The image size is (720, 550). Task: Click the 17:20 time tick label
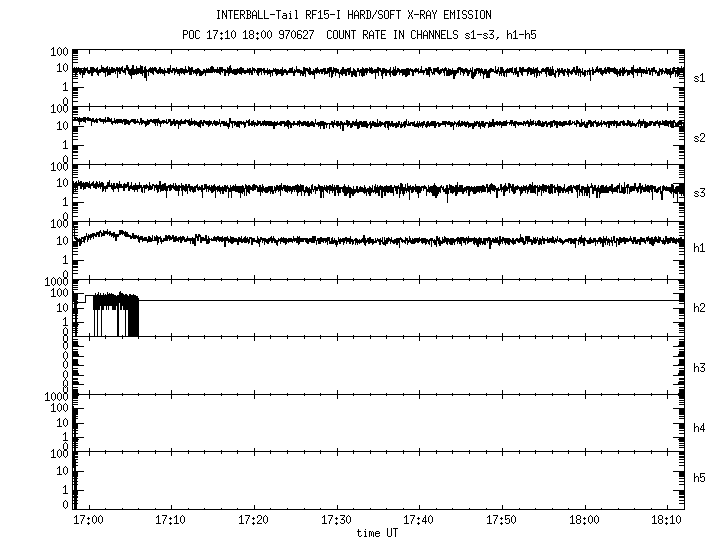(254, 521)
